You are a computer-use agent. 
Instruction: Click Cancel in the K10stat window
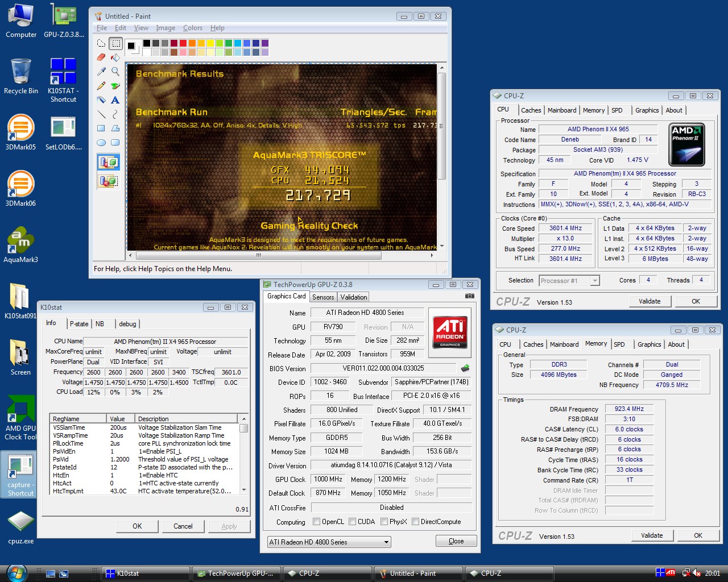pyautogui.click(x=183, y=526)
